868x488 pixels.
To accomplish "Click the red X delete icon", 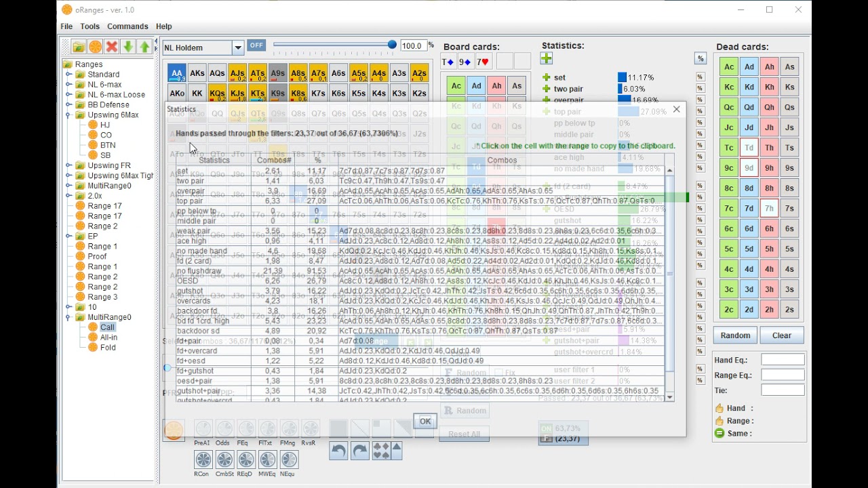I will click(x=112, y=47).
